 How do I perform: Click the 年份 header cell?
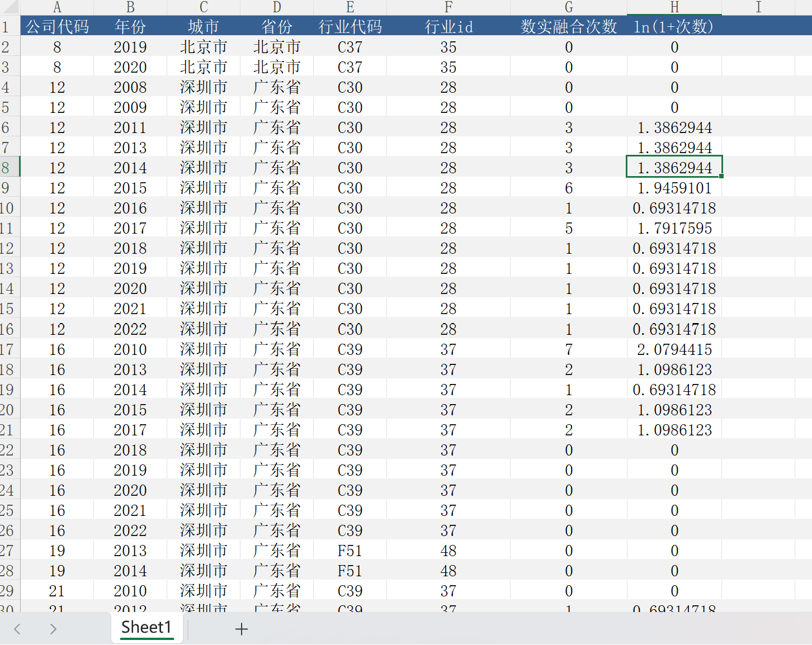coord(130,27)
